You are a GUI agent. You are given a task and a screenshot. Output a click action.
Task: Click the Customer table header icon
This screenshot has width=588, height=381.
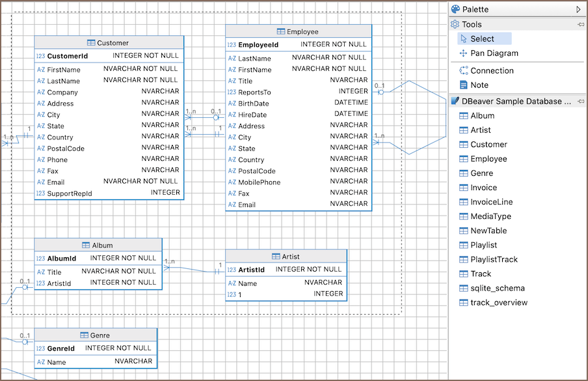91,43
